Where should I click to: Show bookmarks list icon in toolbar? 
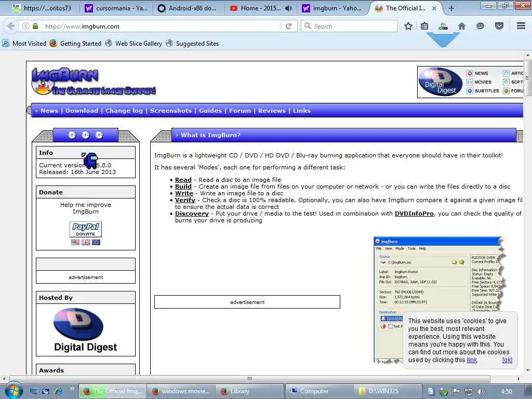pos(424,26)
